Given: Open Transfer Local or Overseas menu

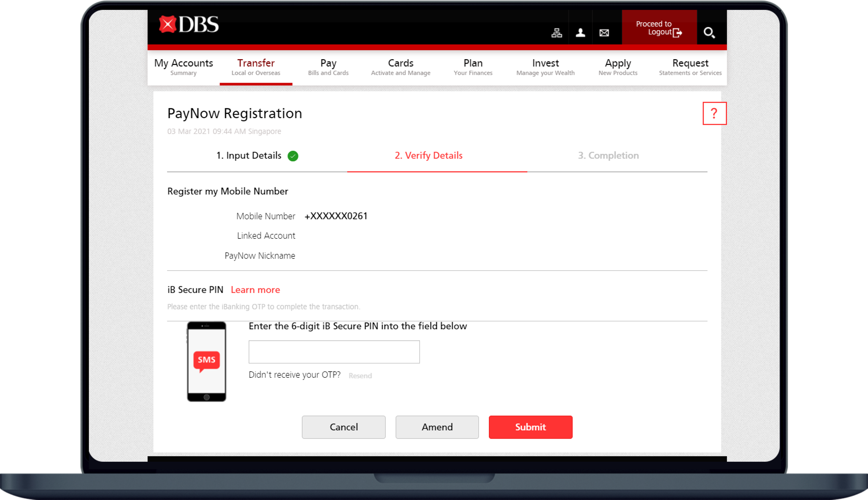Looking at the screenshot, I should (x=256, y=67).
